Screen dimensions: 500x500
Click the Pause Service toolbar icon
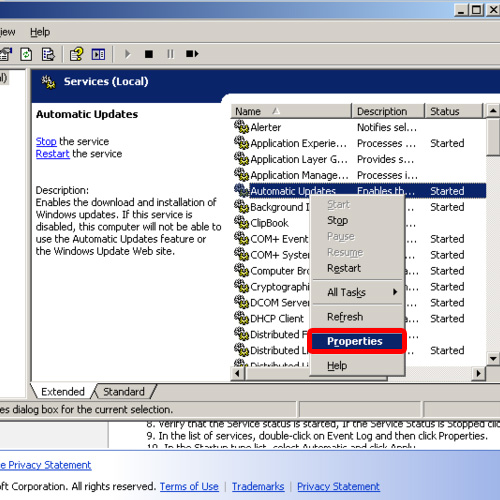pos(170,54)
